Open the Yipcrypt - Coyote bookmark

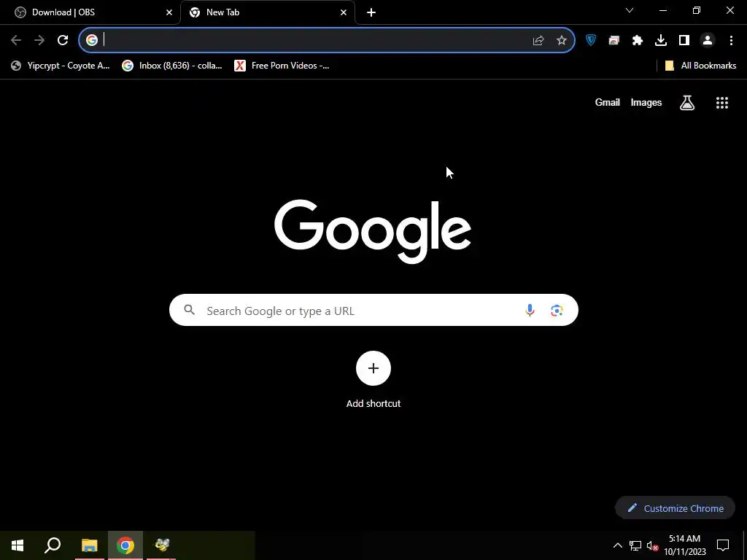click(x=61, y=66)
